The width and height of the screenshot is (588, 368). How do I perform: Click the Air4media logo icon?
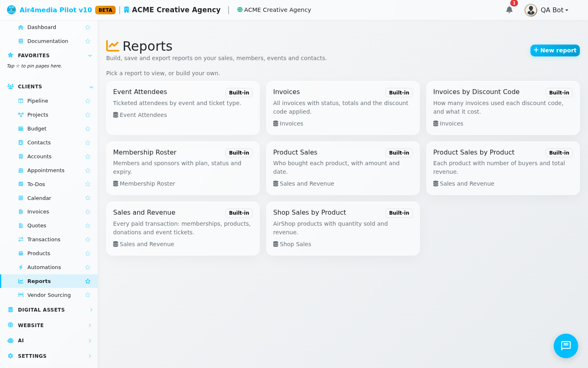pyautogui.click(x=11, y=10)
